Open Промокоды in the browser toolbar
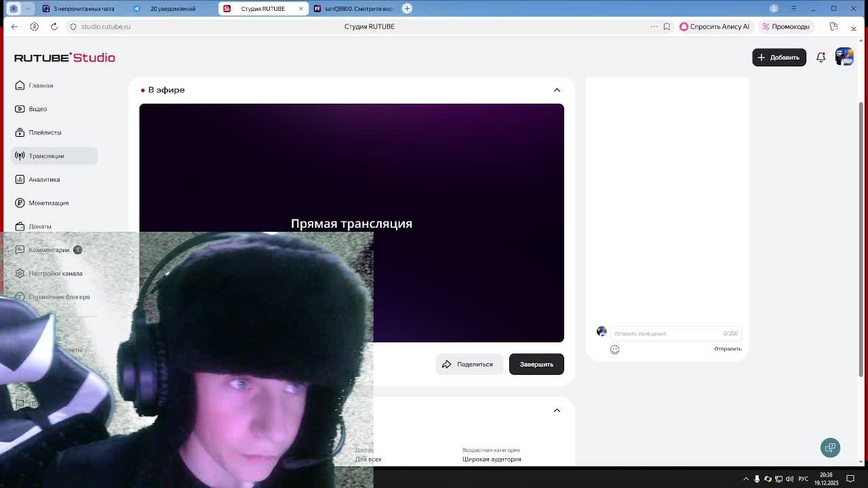The height and width of the screenshot is (488, 868). pyautogui.click(x=786, y=26)
